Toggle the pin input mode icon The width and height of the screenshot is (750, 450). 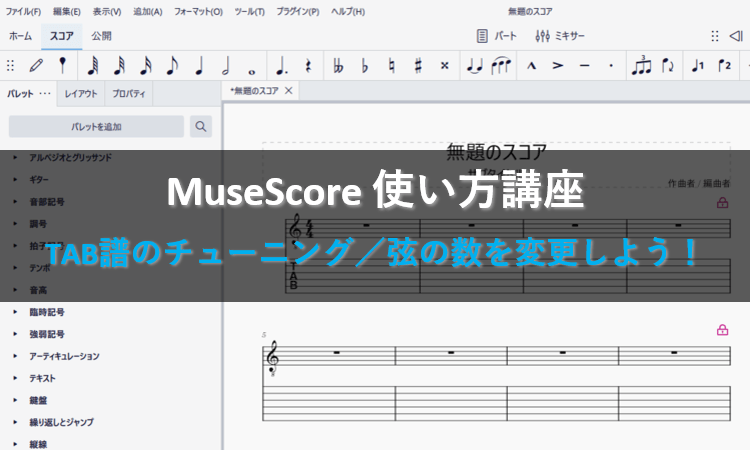tap(62, 66)
